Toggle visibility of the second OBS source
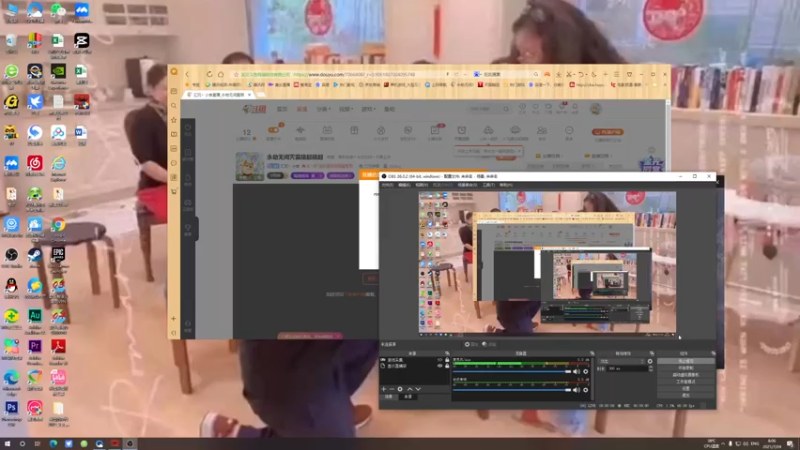Image resolution: width=800 pixels, height=450 pixels. tap(440, 366)
